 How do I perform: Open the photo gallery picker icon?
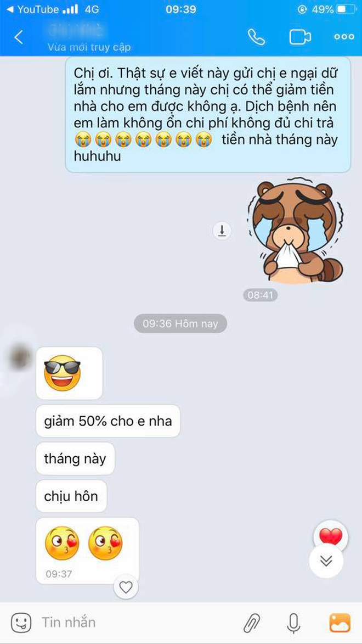[340, 623]
